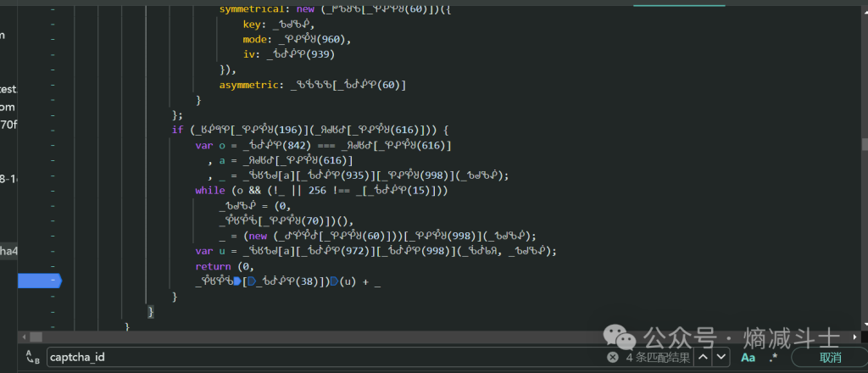Click the vertical scrollbar thumb

pos(863,144)
